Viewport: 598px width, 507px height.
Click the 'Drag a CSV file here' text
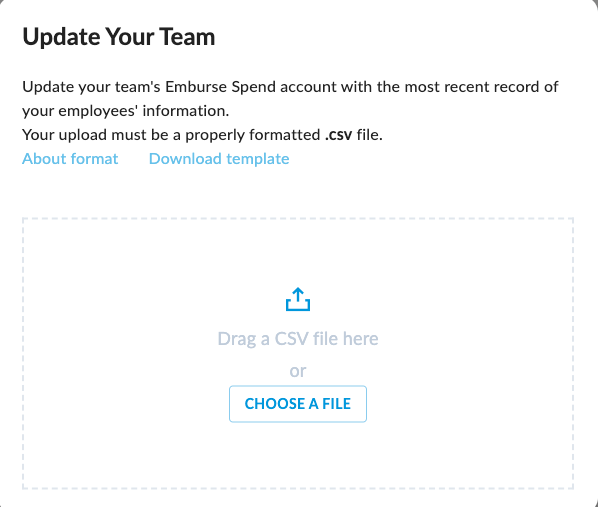298,339
